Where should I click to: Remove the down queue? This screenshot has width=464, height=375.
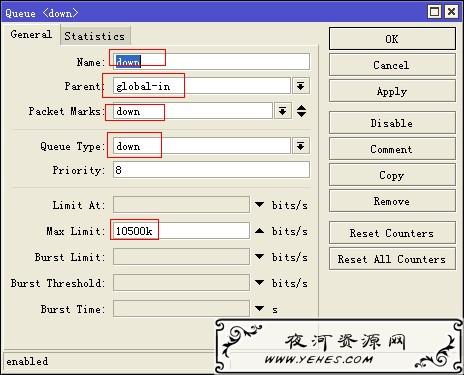click(392, 201)
